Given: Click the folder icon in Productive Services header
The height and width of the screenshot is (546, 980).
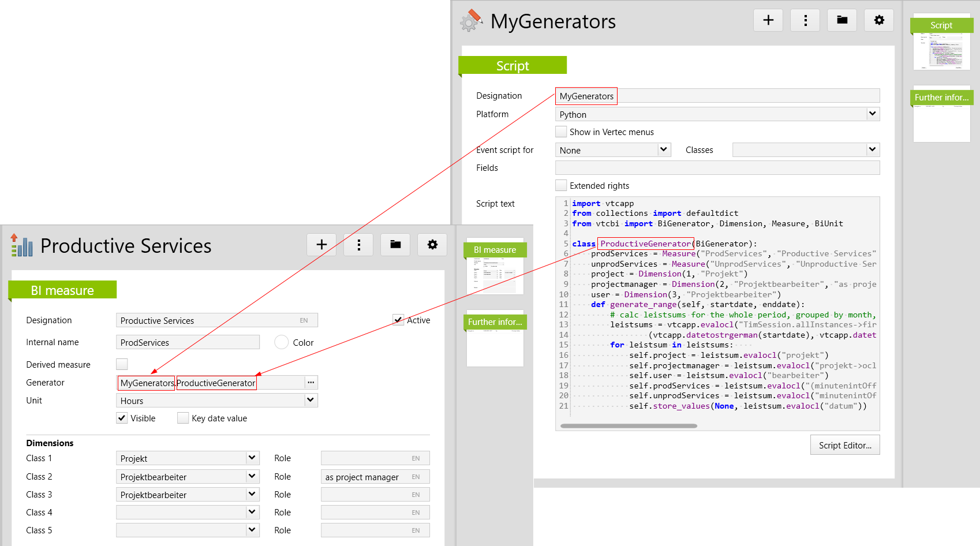Looking at the screenshot, I should [x=395, y=245].
